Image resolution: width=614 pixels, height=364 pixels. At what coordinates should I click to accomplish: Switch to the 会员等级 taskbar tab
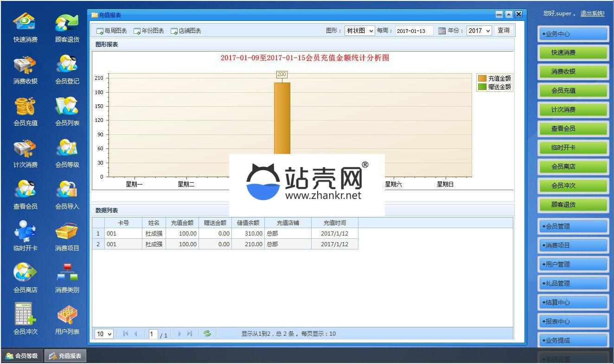coord(22,356)
